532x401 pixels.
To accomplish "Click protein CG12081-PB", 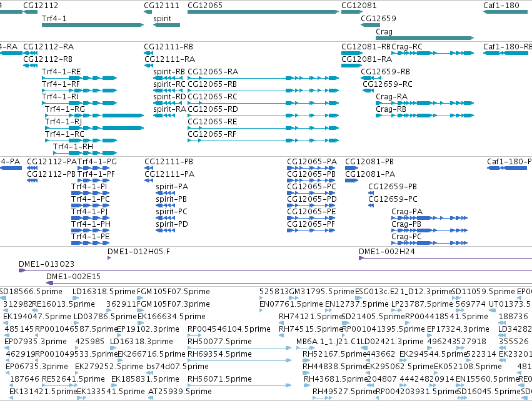I will (x=351, y=168).
